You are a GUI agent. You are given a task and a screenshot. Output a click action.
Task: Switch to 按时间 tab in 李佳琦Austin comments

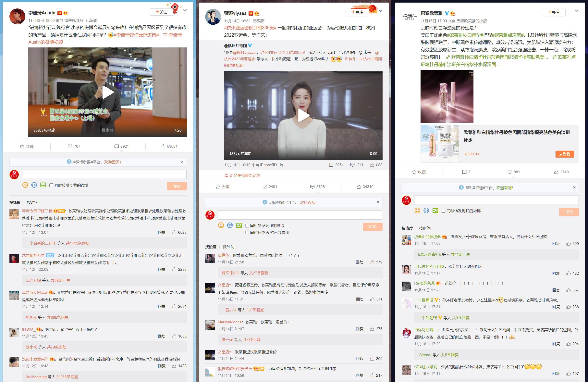(x=33, y=202)
